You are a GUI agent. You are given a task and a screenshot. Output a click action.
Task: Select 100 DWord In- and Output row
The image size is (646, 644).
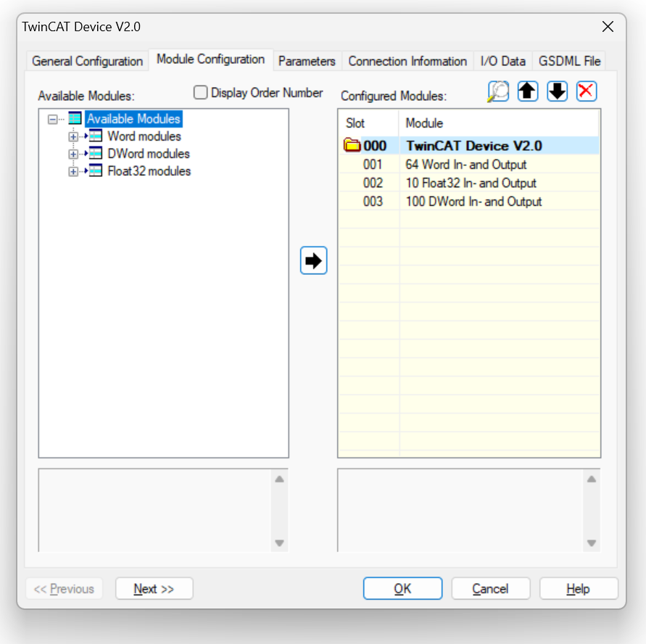(469, 202)
